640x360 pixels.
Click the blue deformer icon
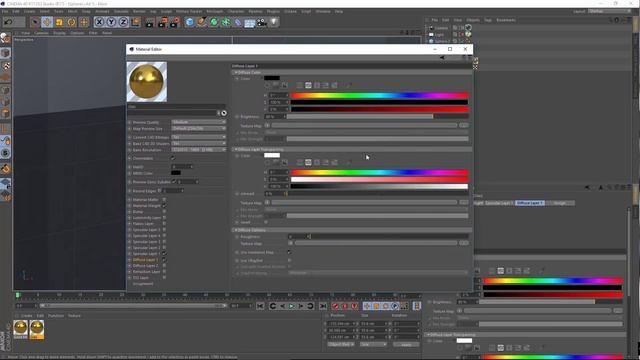(x=238, y=22)
